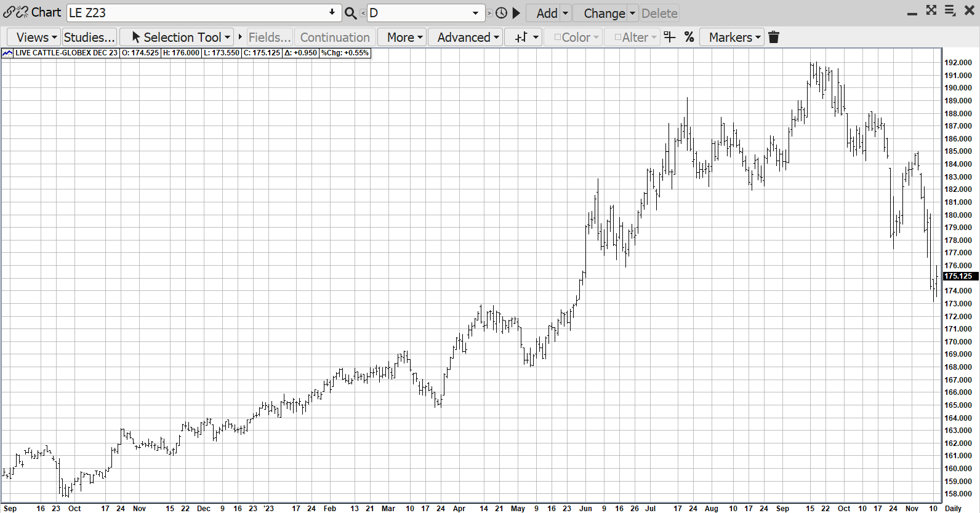Image resolution: width=980 pixels, height=513 pixels.
Task: Click the Δ: +0.950 change value
Action: click(300, 53)
